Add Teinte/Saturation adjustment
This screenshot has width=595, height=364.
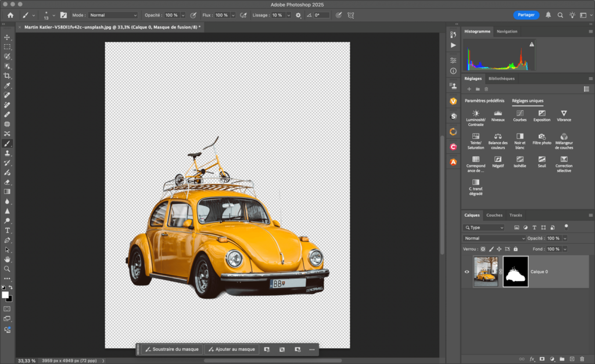476,141
